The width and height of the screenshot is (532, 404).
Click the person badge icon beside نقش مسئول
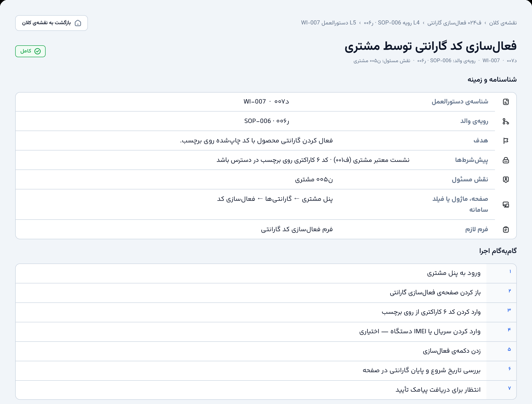pyautogui.click(x=506, y=180)
